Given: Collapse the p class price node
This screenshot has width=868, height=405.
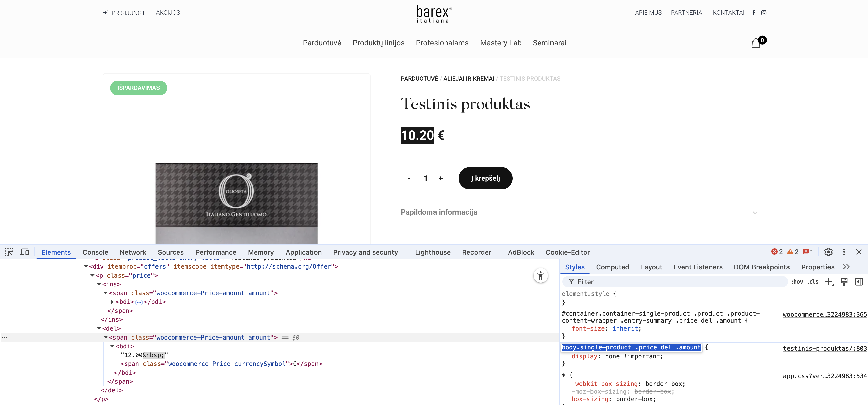Looking at the screenshot, I should 92,276.
